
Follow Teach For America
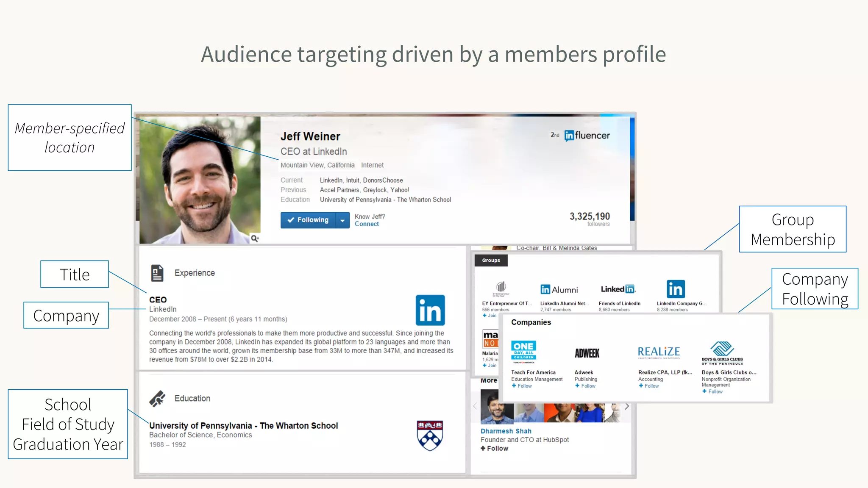coord(522,386)
